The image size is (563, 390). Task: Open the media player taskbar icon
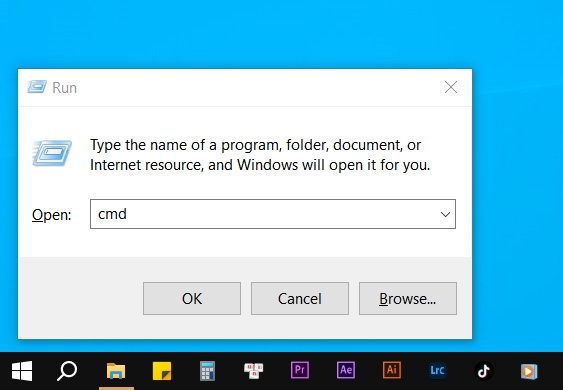click(529, 371)
